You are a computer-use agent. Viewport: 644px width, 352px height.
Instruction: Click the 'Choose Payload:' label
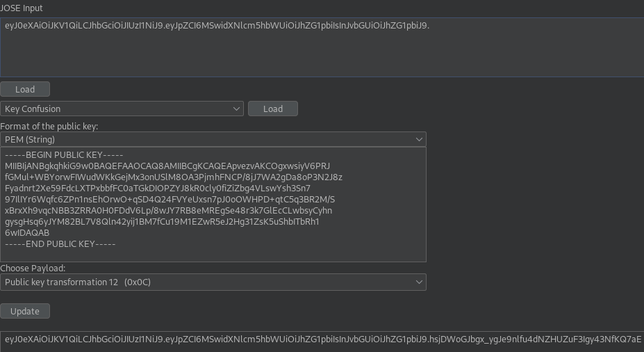tap(33, 269)
